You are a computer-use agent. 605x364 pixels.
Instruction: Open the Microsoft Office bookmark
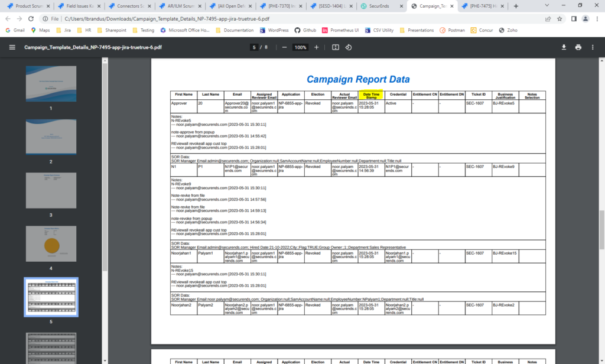(x=185, y=30)
